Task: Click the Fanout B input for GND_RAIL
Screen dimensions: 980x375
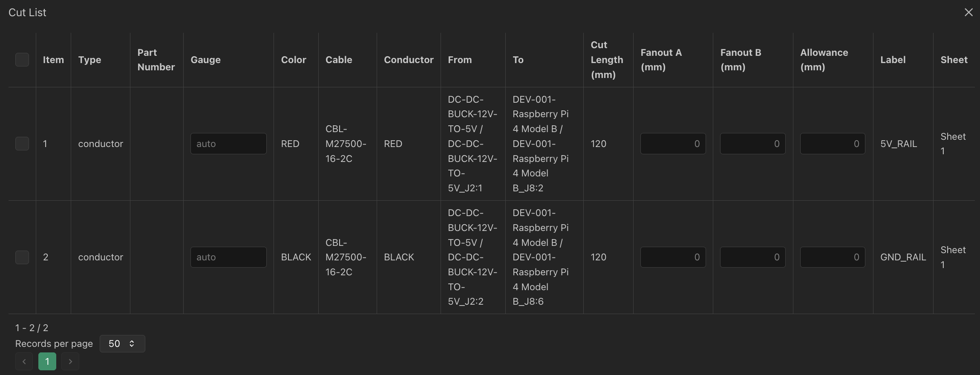Action: (x=752, y=257)
